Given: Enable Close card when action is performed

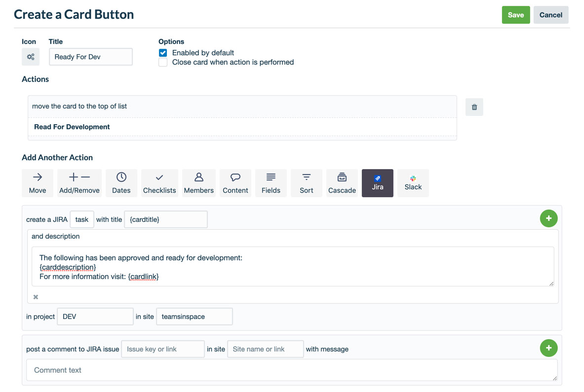Looking at the screenshot, I should [x=163, y=63].
